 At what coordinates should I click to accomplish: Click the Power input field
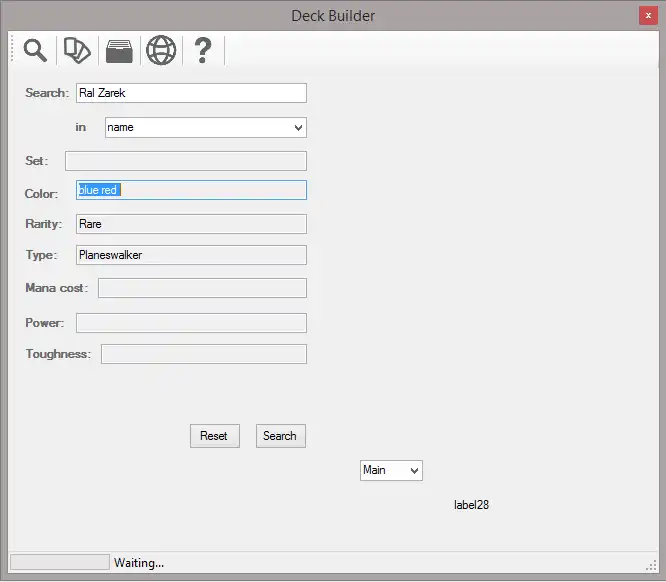pyautogui.click(x=191, y=323)
